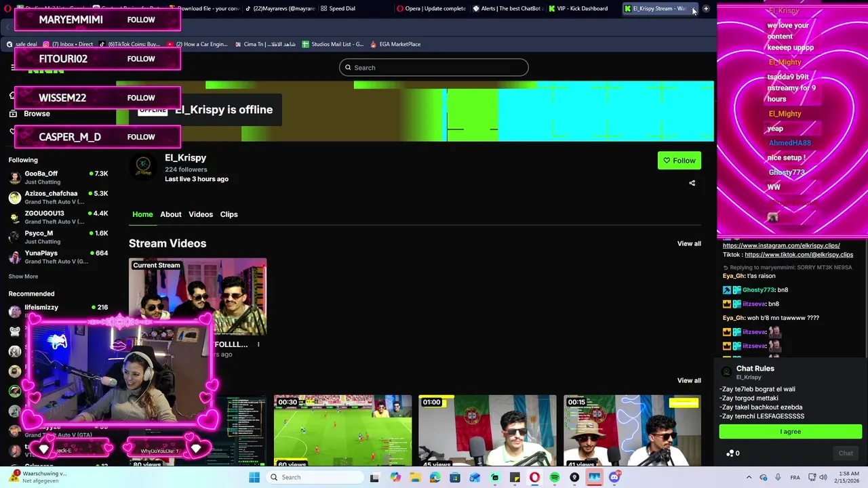
Task: Open lifeismizzy in Recommended list
Action: click(58, 310)
